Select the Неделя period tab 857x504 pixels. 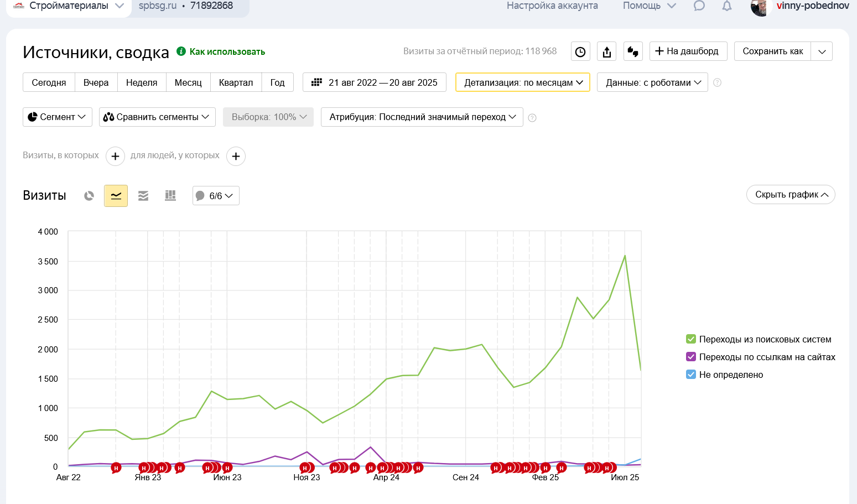(x=142, y=82)
